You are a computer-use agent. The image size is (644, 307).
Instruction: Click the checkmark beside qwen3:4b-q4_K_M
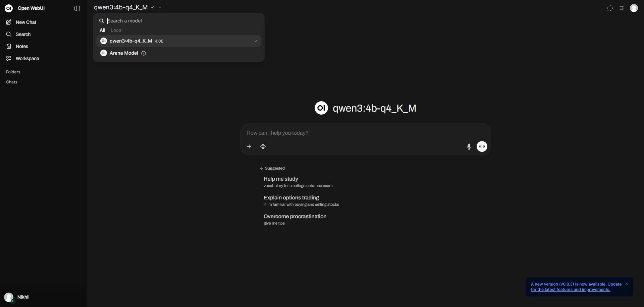(x=256, y=41)
